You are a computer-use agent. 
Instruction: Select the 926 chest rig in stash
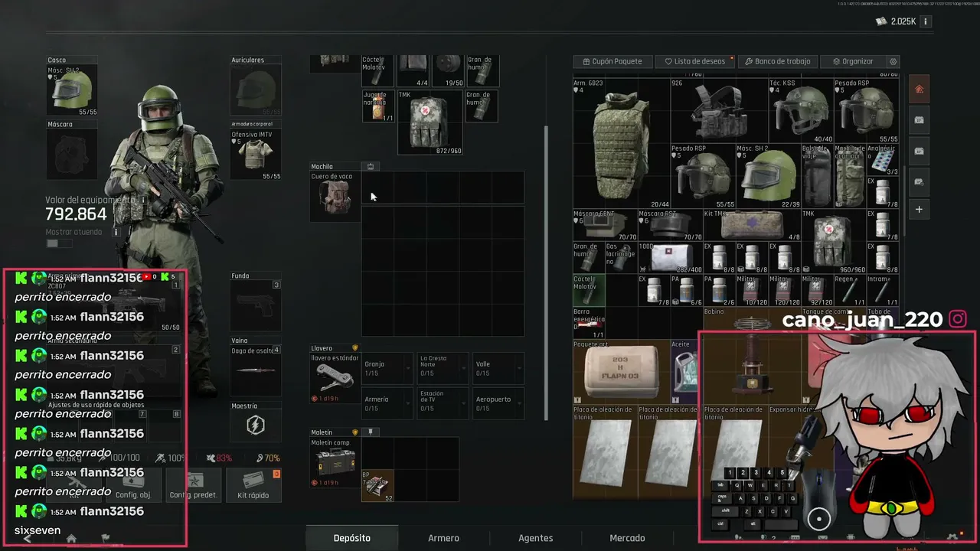click(719, 111)
